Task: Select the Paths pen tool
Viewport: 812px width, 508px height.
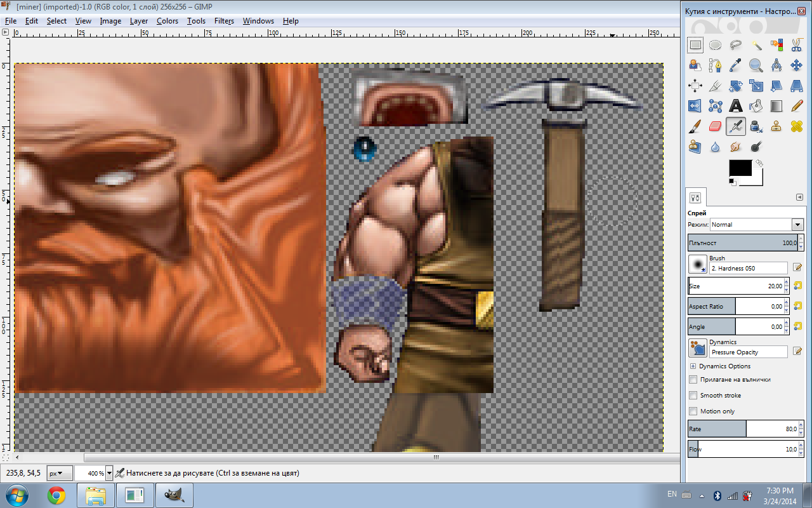Action: (x=716, y=65)
